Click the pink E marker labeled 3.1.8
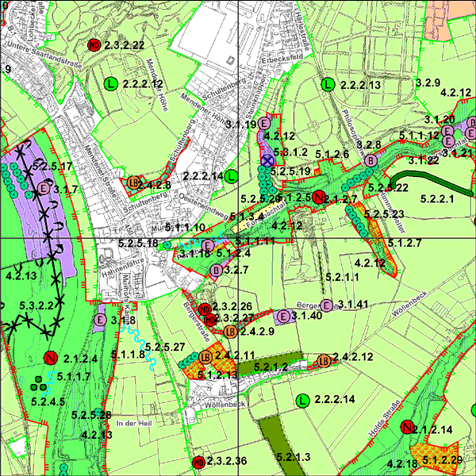Image resolution: width=476 pixels, height=476 pixels. (100, 320)
